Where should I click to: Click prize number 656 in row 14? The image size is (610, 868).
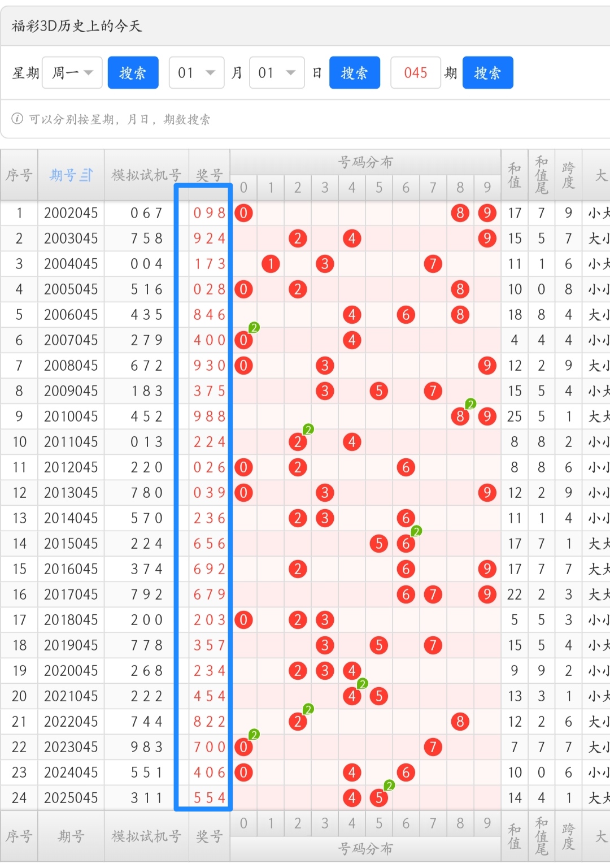210,544
